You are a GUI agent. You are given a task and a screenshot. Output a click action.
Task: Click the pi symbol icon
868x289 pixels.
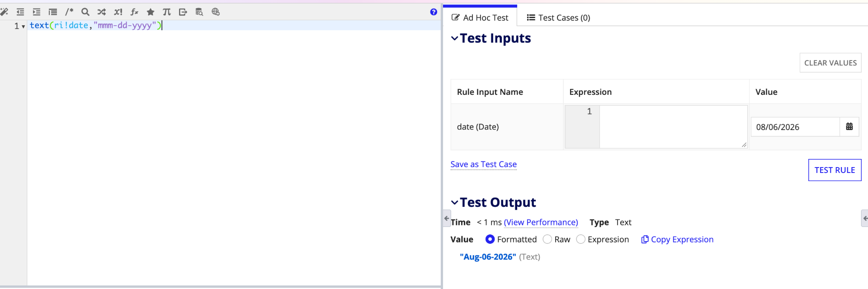tap(167, 12)
